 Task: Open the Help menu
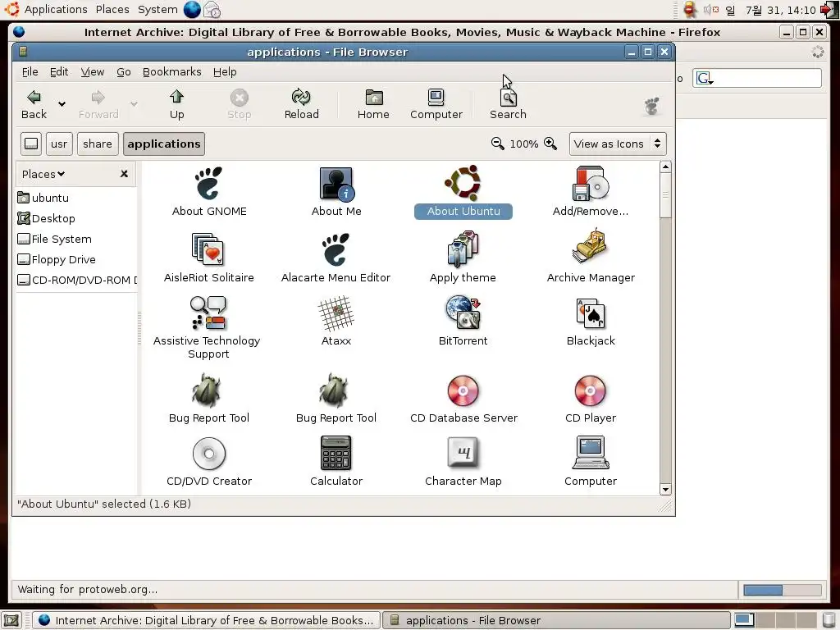tap(225, 72)
